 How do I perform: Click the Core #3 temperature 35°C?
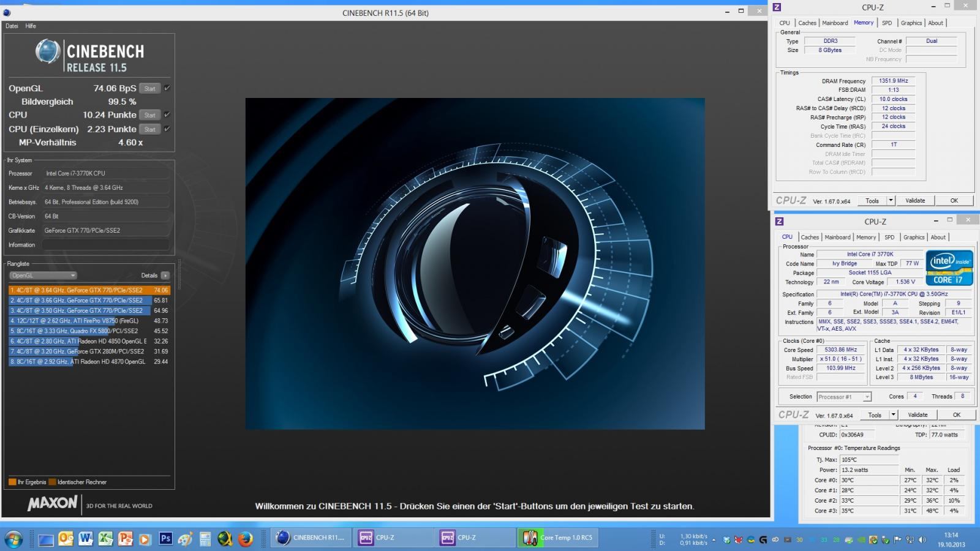pos(869,511)
